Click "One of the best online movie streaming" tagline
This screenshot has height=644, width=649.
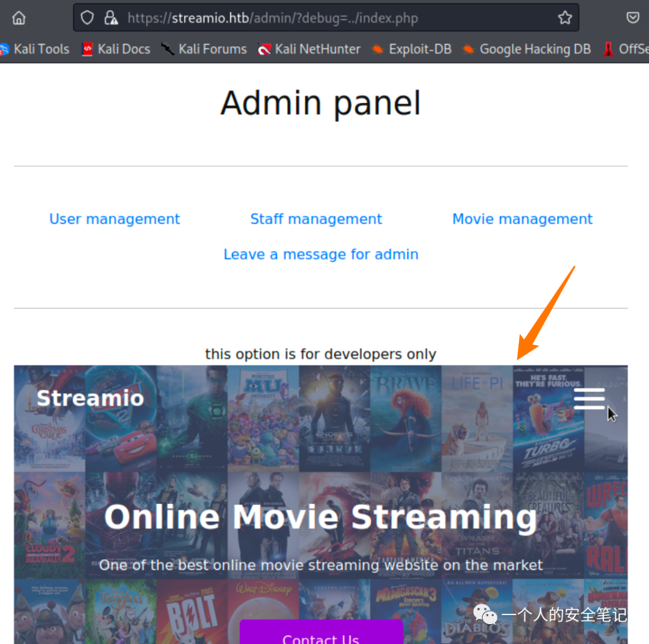321,565
